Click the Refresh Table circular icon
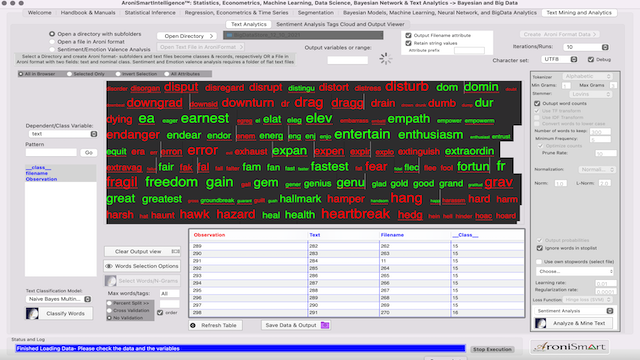Image resolution: width=640 pixels, height=360 pixels. [193, 325]
